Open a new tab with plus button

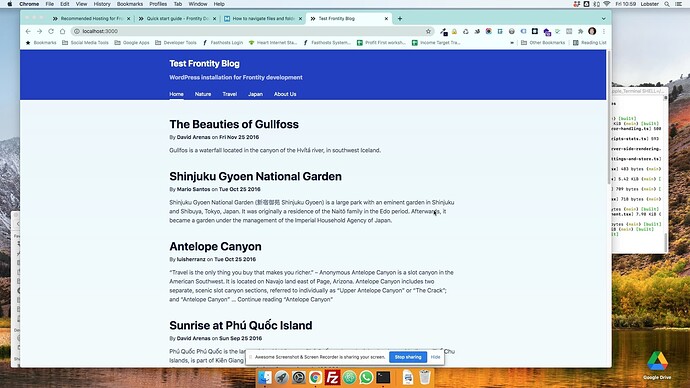click(400, 18)
